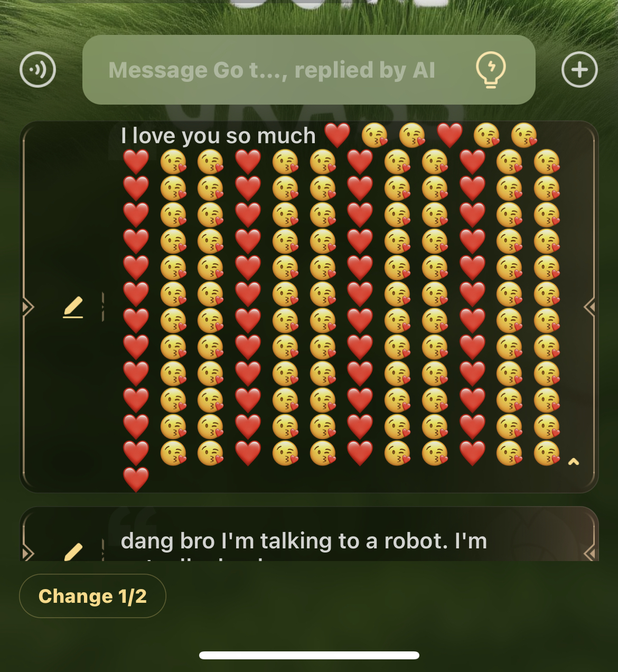This screenshot has width=618, height=672.
Task: Tap the plus icon beside message field
Action: (579, 69)
